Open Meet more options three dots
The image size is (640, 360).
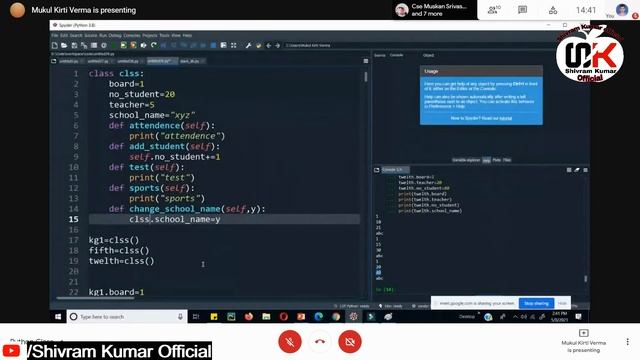[627, 342]
